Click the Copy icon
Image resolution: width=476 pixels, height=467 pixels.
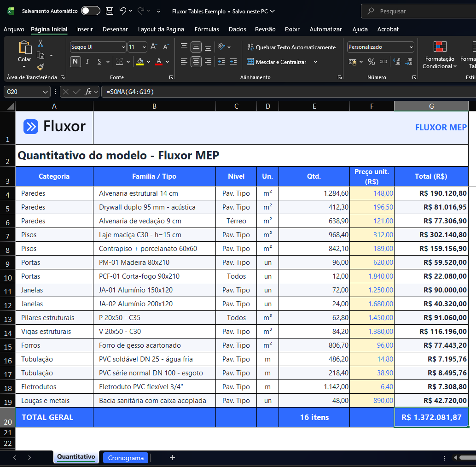click(41, 55)
